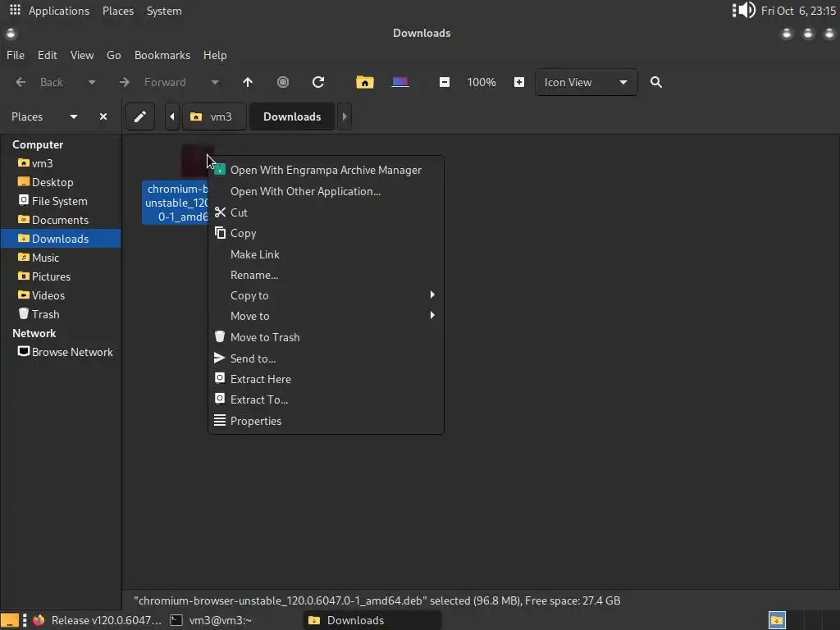The height and width of the screenshot is (630, 840).
Task: Close the Places side pane
Action: [x=103, y=116]
